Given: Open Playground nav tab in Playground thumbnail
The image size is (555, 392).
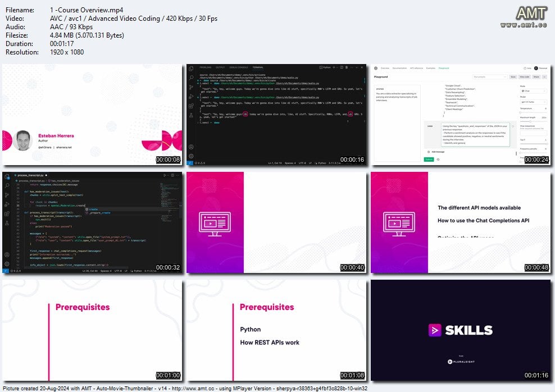Looking at the screenshot, I should click(444, 69).
